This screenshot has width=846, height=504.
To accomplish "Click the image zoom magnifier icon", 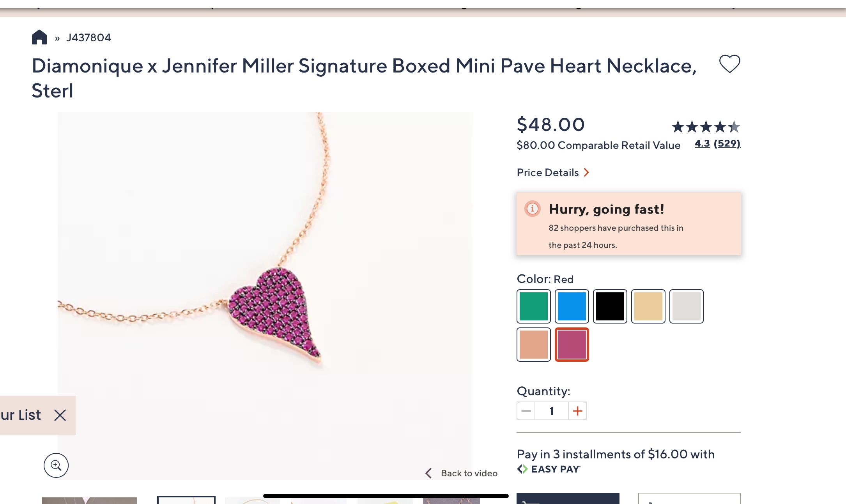I will pyautogui.click(x=56, y=465).
